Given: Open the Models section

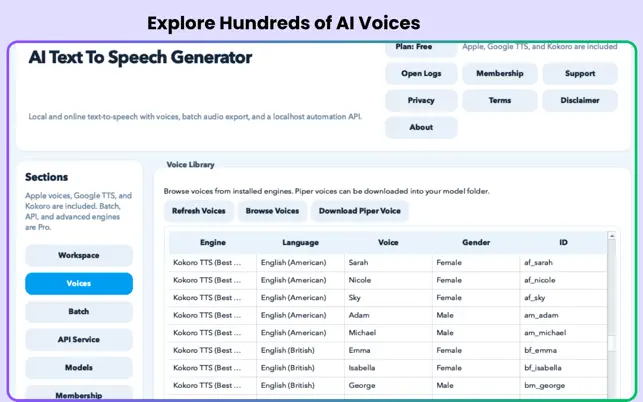Looking at the screenshot, I should point(79,368).
